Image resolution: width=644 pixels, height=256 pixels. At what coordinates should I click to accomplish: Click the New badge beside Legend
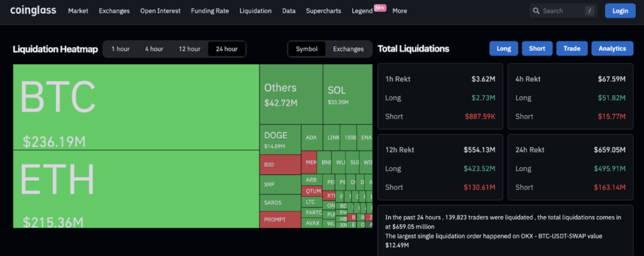coord(380,8)
